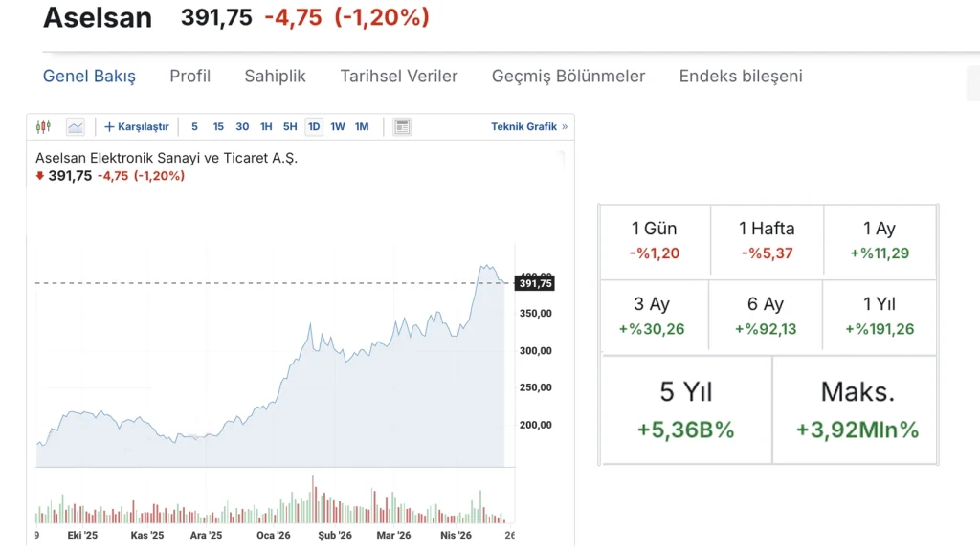Select the 1D chart interval
Screen dimensions: 980x551
(x=314, y=126)
